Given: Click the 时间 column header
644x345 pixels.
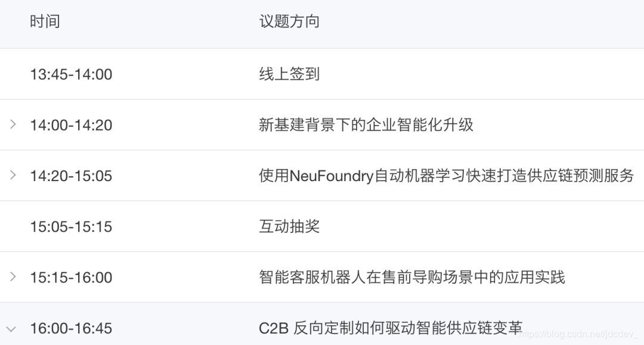Looking at the screenshot, I should point(45,21).
